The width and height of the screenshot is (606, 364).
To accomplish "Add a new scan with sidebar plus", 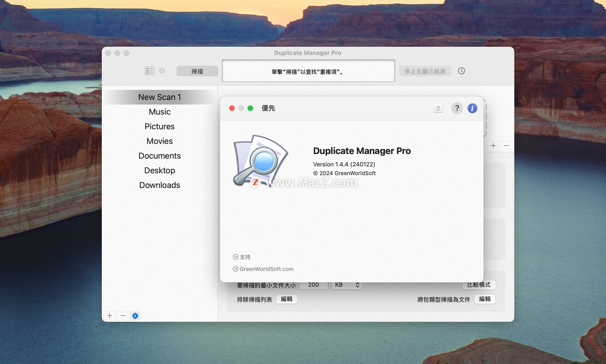I will tap(110, 316).
